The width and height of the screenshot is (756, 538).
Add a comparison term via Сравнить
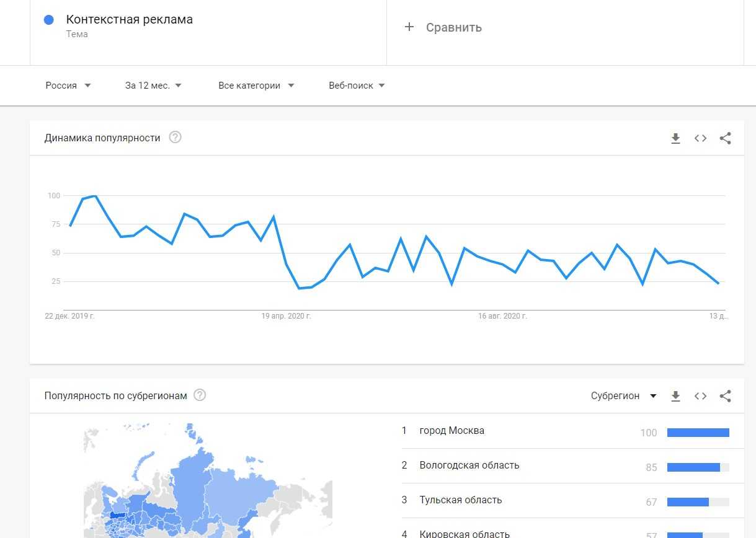click(x=453, y=27)
